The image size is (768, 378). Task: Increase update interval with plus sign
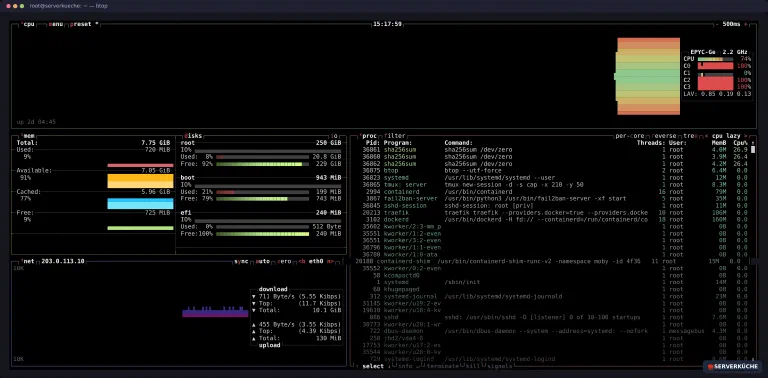coord(745,24)
